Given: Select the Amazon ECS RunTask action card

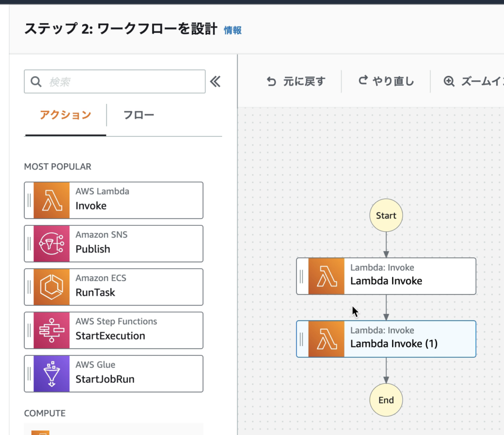Looking at the screenshot, I should [x=114, y=287].
